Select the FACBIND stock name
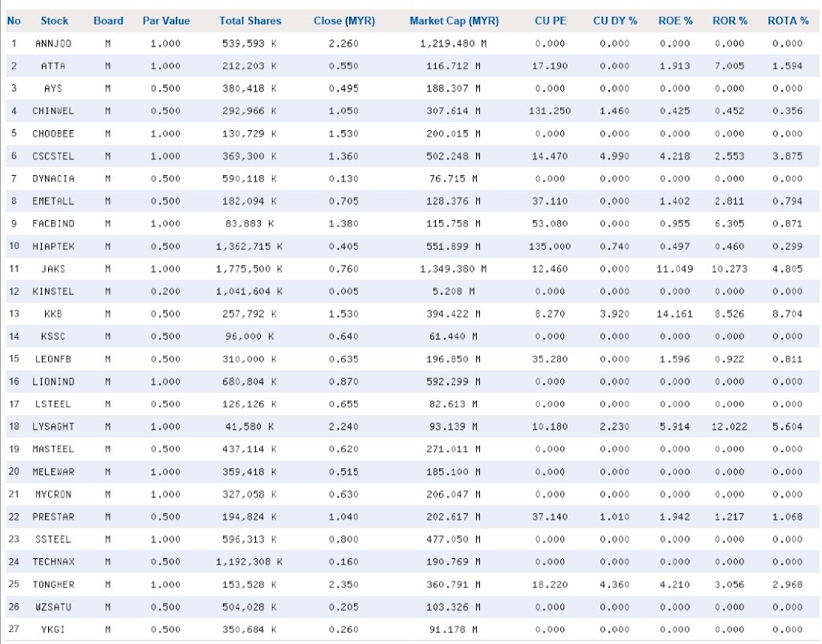822x644 pixels. coord(53,224)
